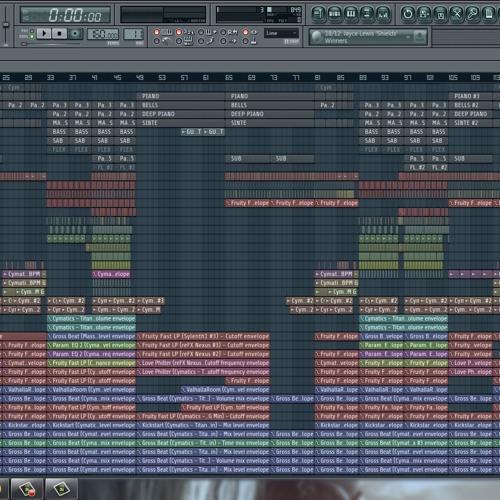The width and height of the screenshot is (500, 500).
Task: Select the pink Cyma..elope clip at bar 41
Action: tap(111, 274)
